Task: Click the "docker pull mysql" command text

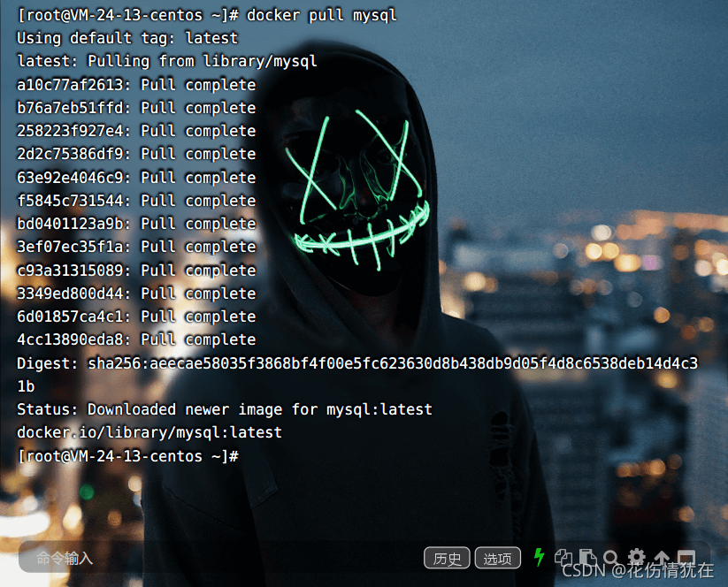Action: 322,15
